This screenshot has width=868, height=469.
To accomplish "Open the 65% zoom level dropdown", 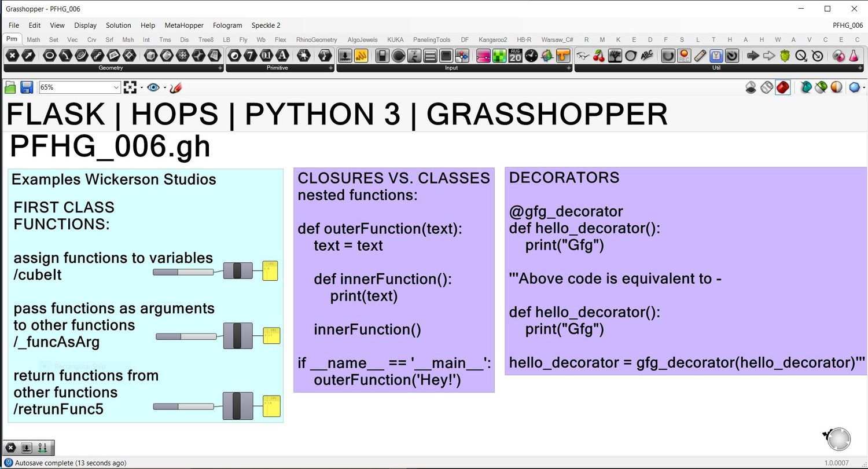I will [x=117, y=87].
